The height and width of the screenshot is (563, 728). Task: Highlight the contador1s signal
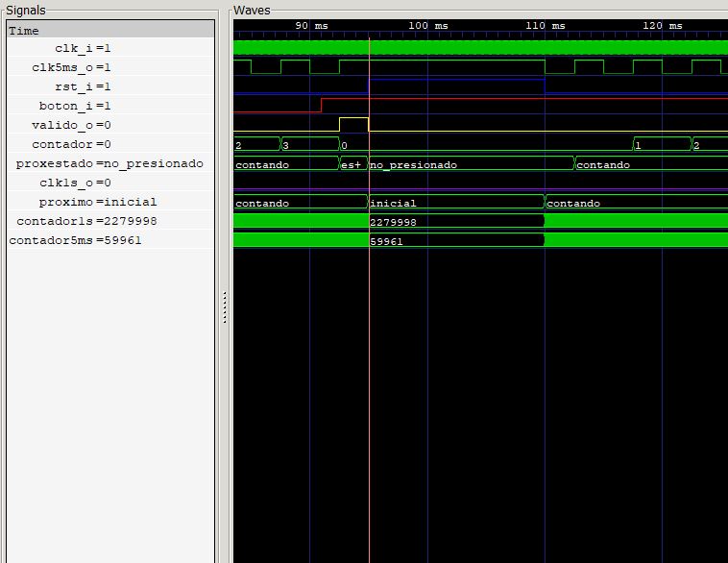coord(86,221)
